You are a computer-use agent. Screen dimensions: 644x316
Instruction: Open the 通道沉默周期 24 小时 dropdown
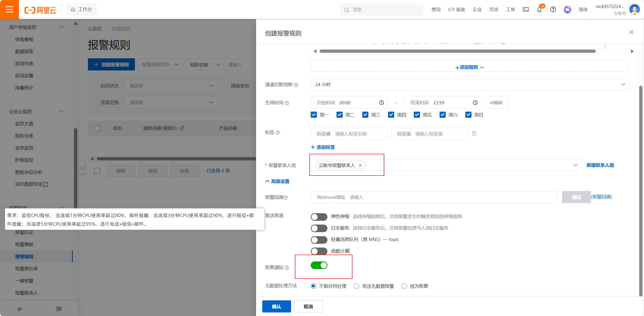[x=469, y=84]
